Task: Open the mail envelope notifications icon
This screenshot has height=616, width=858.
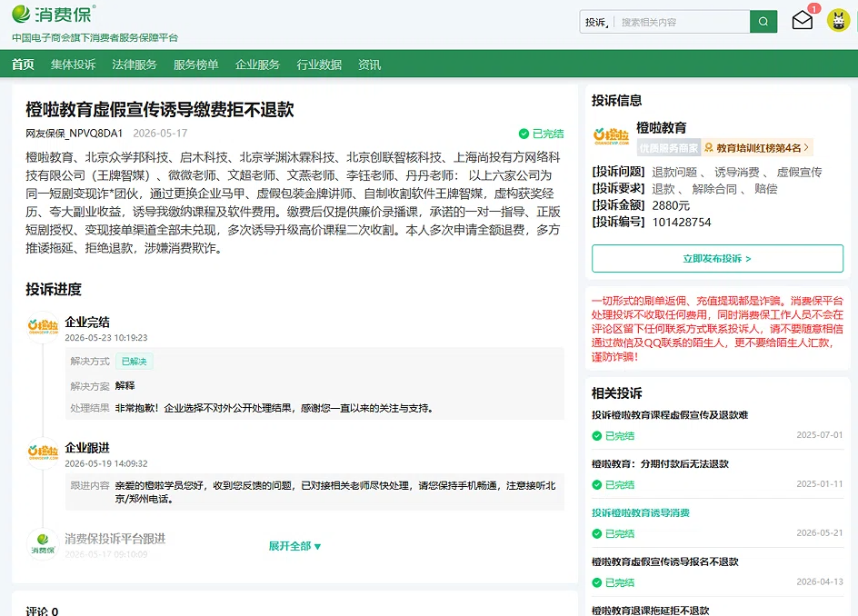Action: tap(803, 21)
